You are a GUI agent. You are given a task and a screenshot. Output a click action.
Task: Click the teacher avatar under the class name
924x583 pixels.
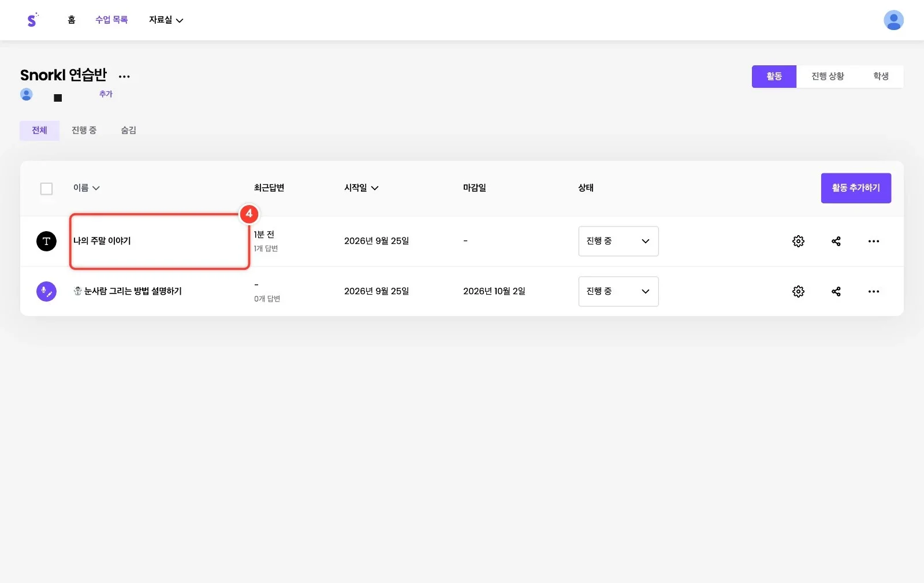[x=27, y=94]
